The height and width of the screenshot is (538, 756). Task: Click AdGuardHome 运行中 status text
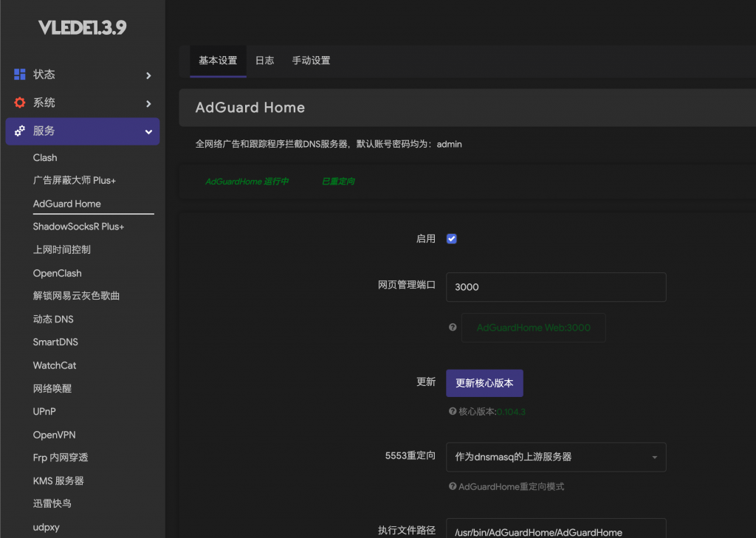[247, 182]
